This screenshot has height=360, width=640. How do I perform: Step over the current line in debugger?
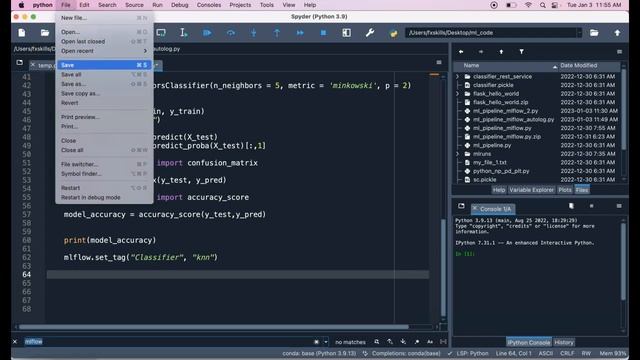pos(231,33)
